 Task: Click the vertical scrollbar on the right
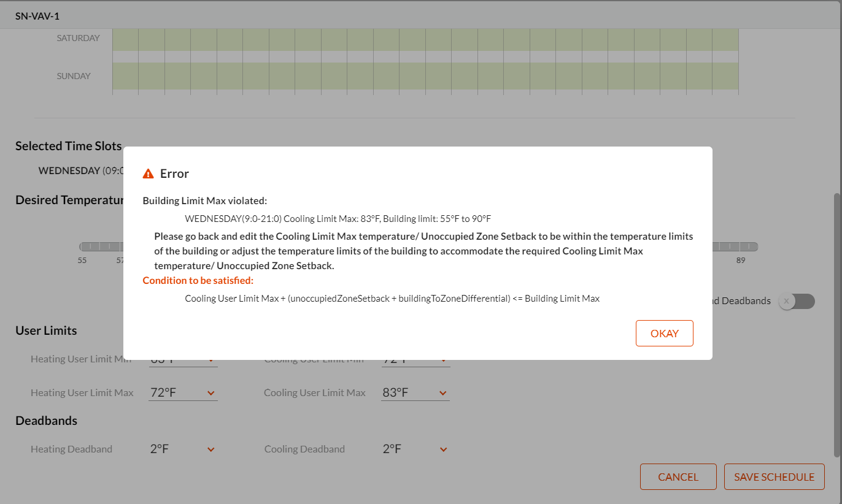[837, 325]
